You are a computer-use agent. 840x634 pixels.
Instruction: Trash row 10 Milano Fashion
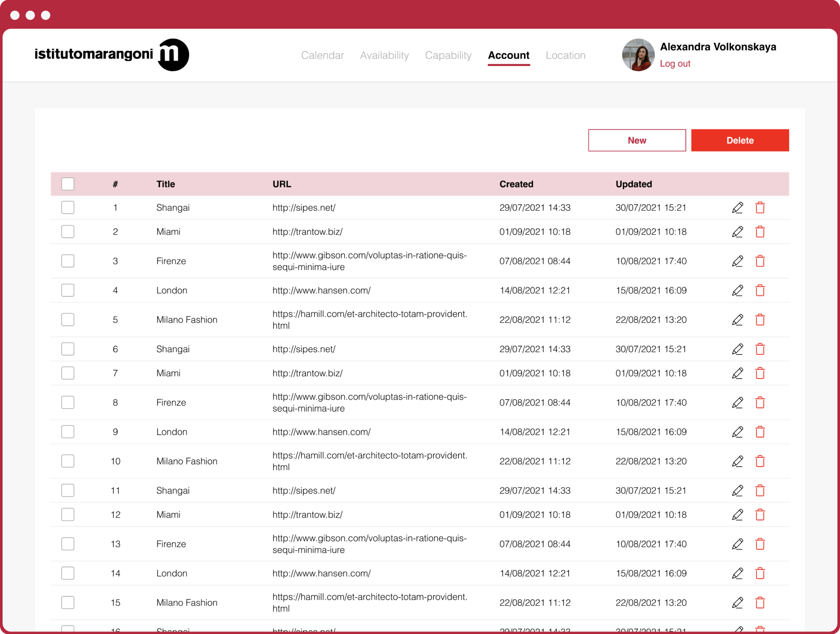coord(760,461)
